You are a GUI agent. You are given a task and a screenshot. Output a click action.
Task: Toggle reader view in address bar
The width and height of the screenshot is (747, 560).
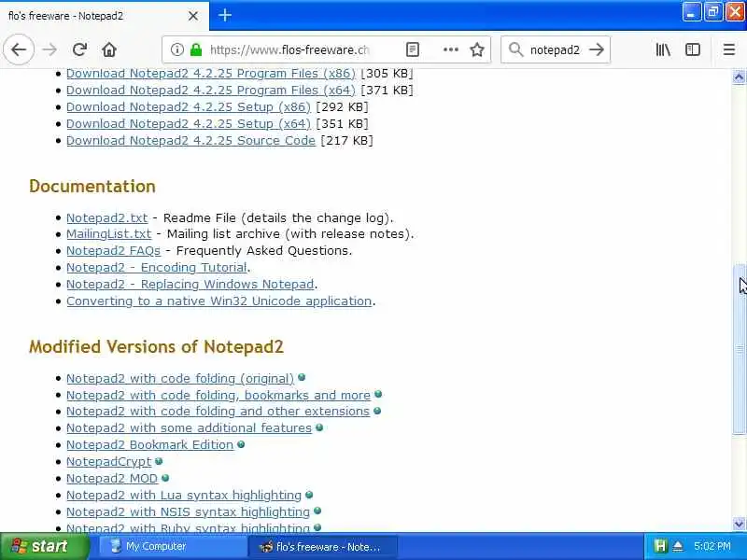click(x=413, y=49)
